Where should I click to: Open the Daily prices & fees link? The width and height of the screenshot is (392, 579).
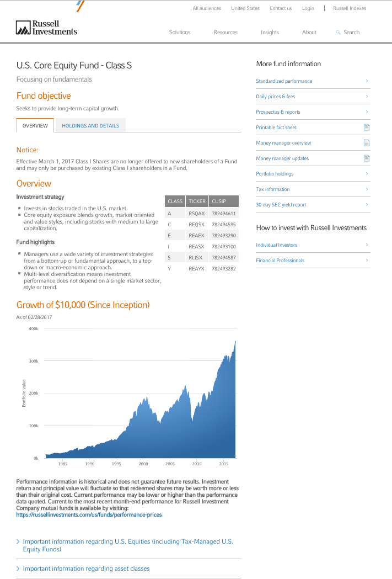pos(275,97)
